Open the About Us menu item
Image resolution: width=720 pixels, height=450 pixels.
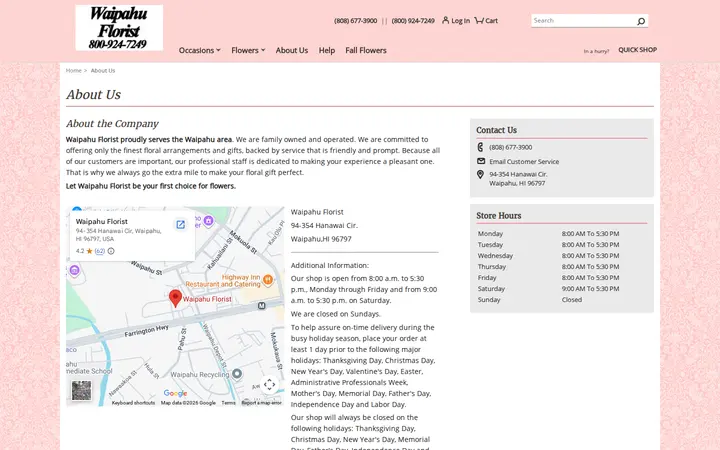[x=292, y=51]
